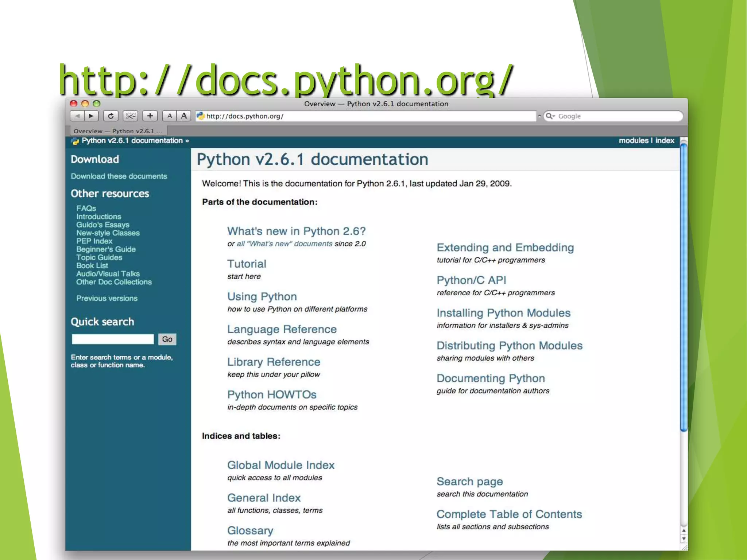Go back with the browser back arrow
This screenshot has width=747, height=560.
(x=77, y=116)
